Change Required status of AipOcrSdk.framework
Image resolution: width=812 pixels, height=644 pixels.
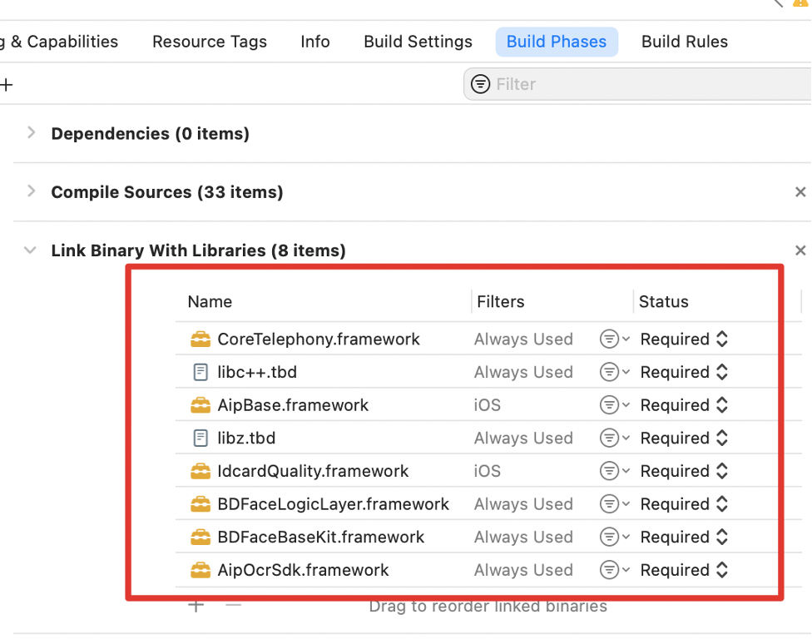[x=684, y=570]
